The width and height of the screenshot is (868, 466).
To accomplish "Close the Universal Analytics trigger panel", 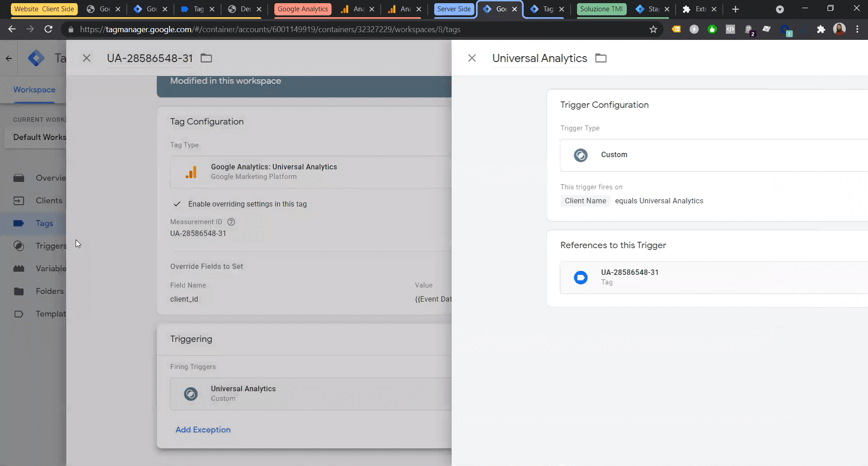I will 472,58.
